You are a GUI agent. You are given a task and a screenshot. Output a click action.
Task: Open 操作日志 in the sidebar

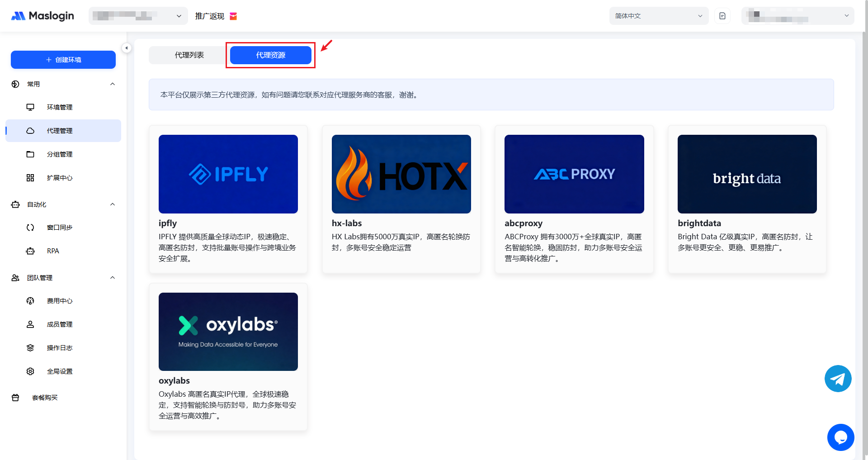tap(59, 348)
